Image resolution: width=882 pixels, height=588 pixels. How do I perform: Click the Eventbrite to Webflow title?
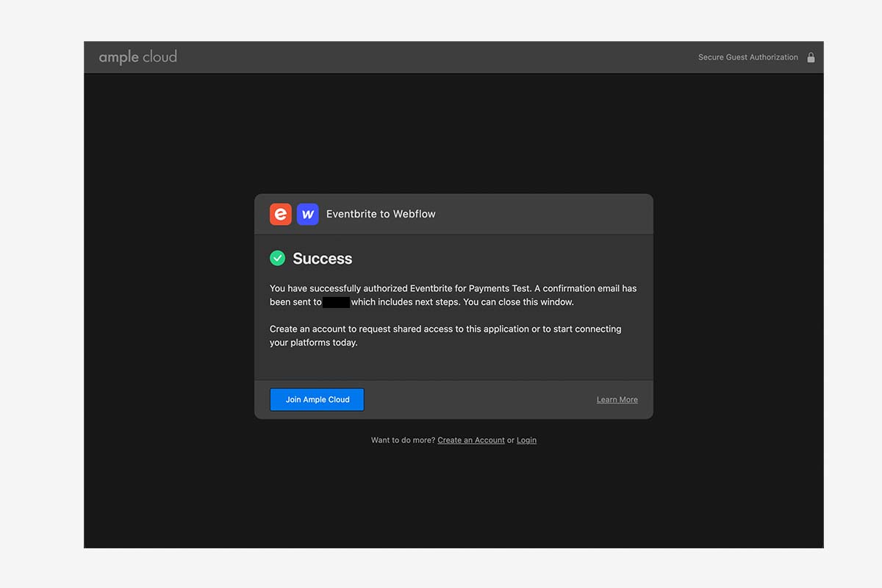click(x=381, y=214)
